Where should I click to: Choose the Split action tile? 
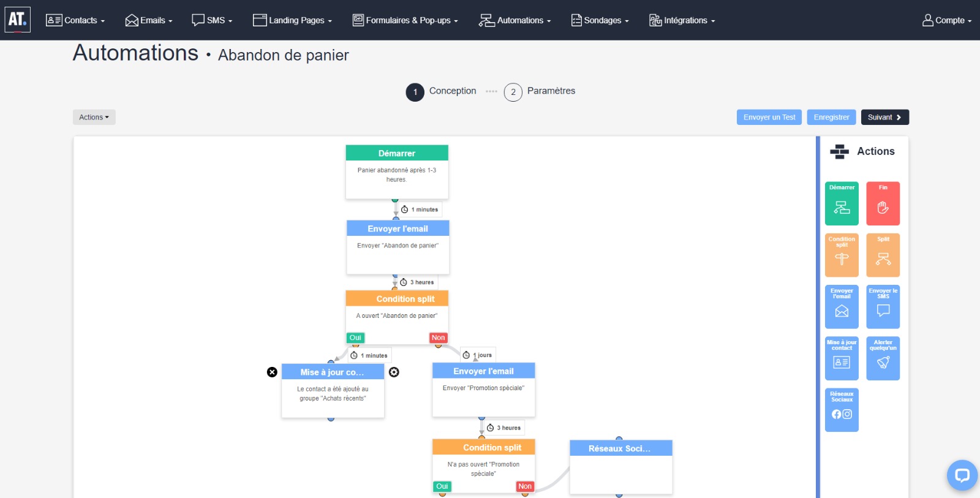[883, 255]
